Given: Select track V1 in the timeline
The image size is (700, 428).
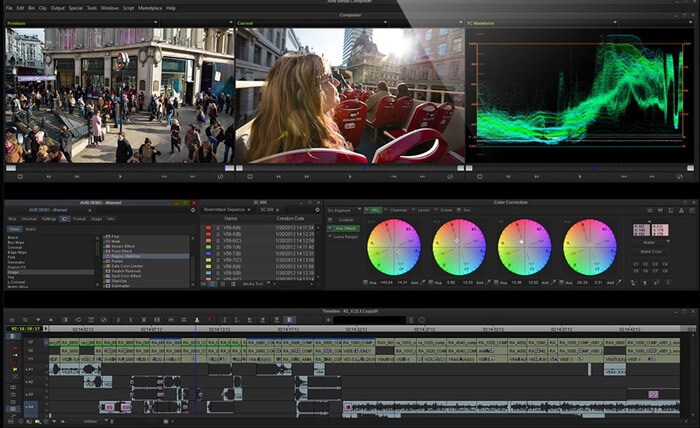Looking at the screenshot, I should [31, 359].
